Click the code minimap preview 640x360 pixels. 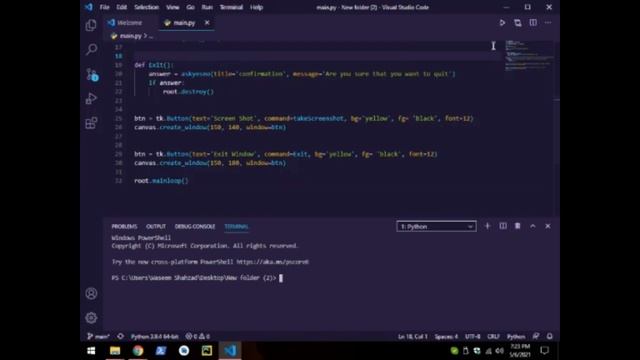click(x=529, y=56)
